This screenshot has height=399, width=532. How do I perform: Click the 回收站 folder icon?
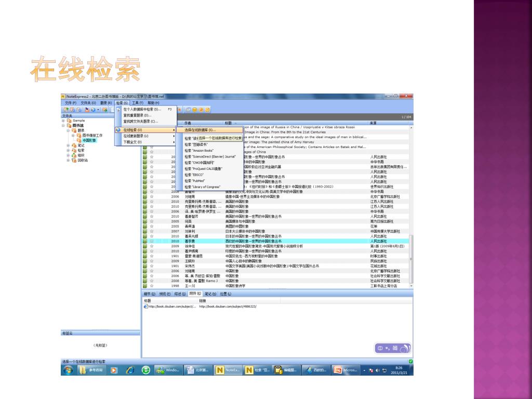[74, 161]
